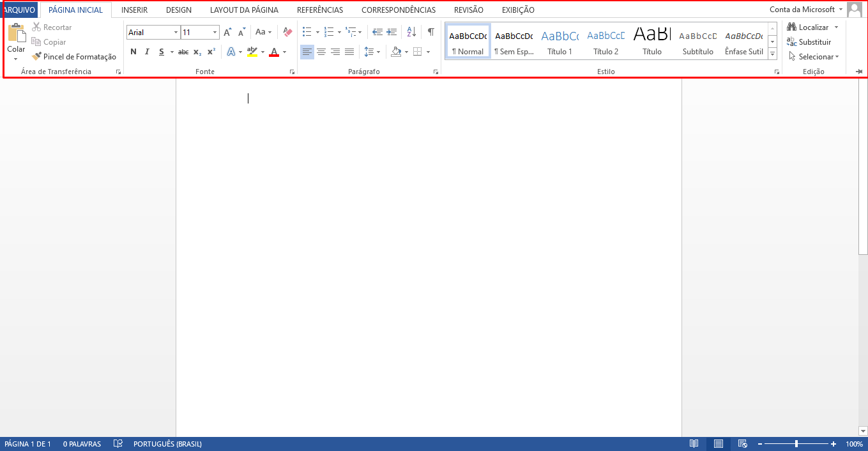Toggle subscript formatting
Viewport: 868px width, 451px height.
point(197,52)
